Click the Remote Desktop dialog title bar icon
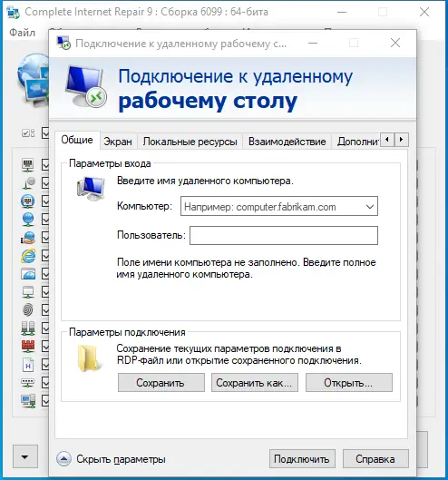448x480 pixels. pos(63,44)
